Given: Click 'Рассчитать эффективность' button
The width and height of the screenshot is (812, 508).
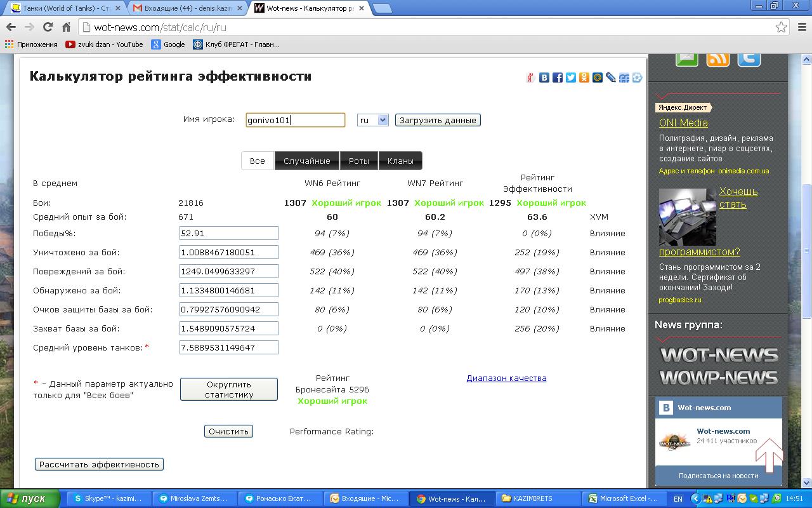Looking at the screenshot, I should point(99,464).
